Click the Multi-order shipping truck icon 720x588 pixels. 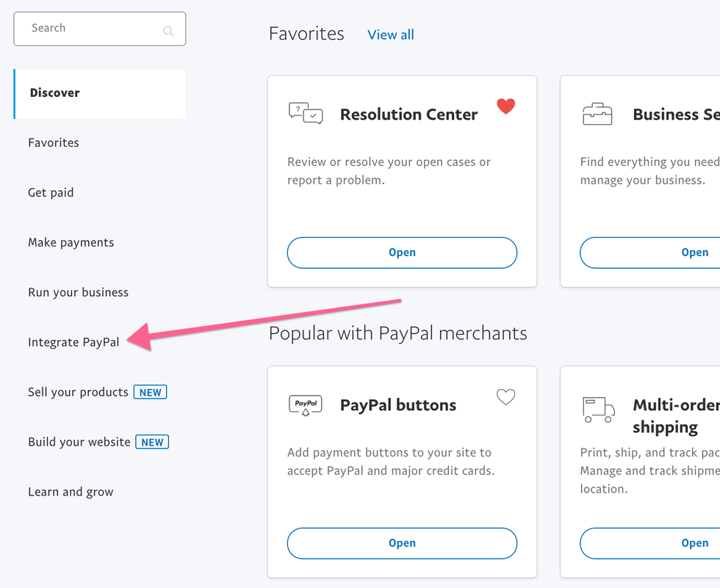tap(598, 410)
